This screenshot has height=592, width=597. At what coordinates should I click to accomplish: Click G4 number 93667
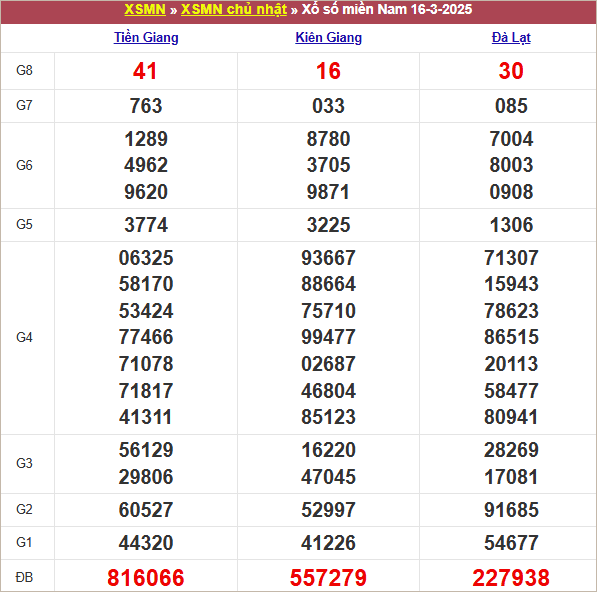[328, 258]
